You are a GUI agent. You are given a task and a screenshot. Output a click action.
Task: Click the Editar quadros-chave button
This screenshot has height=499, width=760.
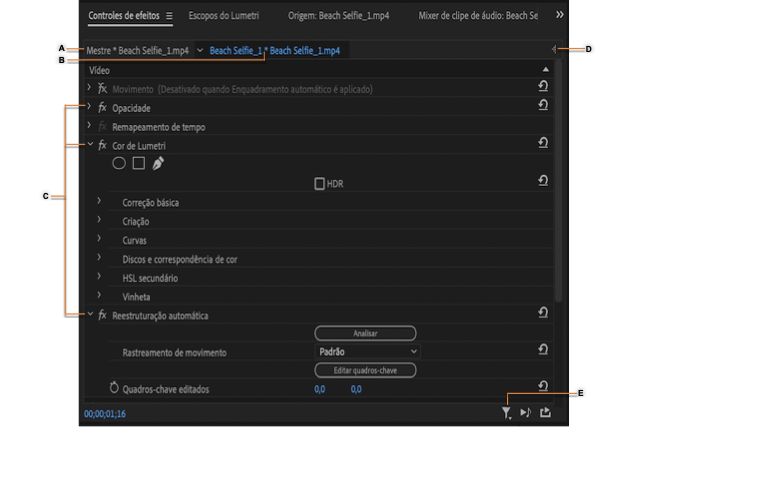(x=365, y=370)
